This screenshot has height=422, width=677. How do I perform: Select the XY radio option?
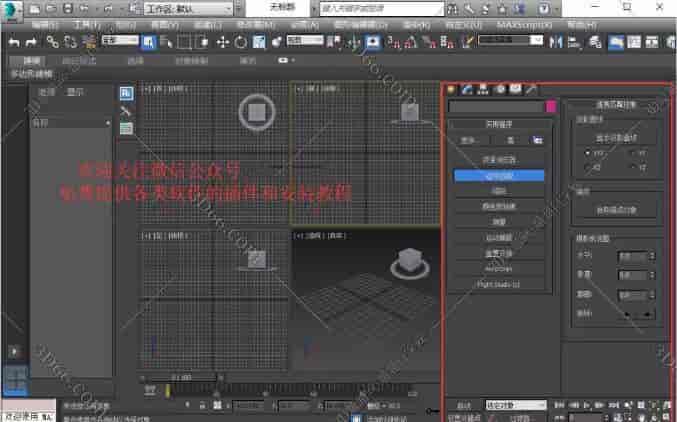click(x=587, y=153)
